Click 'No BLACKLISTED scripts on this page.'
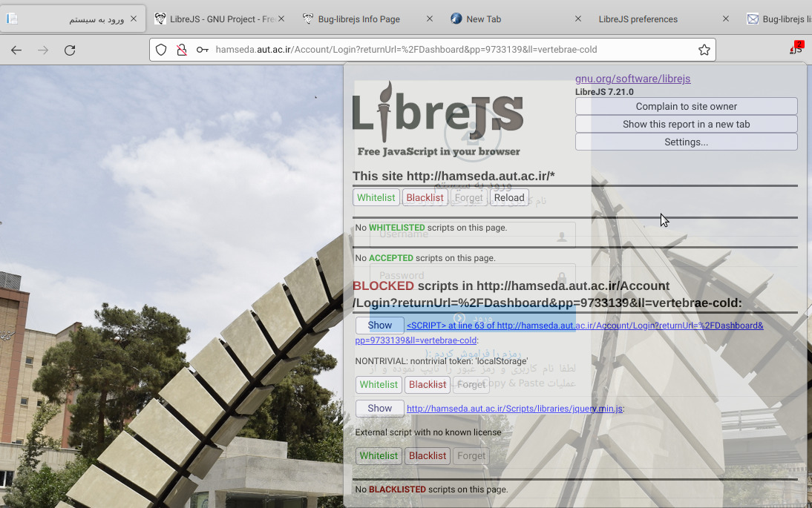This screenshot has width=812, height=508. pos(431,489)
